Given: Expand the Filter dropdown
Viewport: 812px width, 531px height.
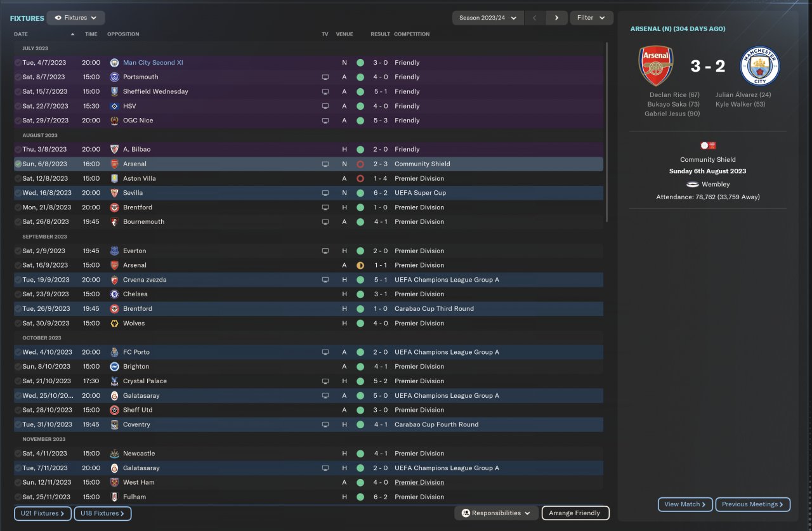Looking at the screenshot, I should [591, 18].
